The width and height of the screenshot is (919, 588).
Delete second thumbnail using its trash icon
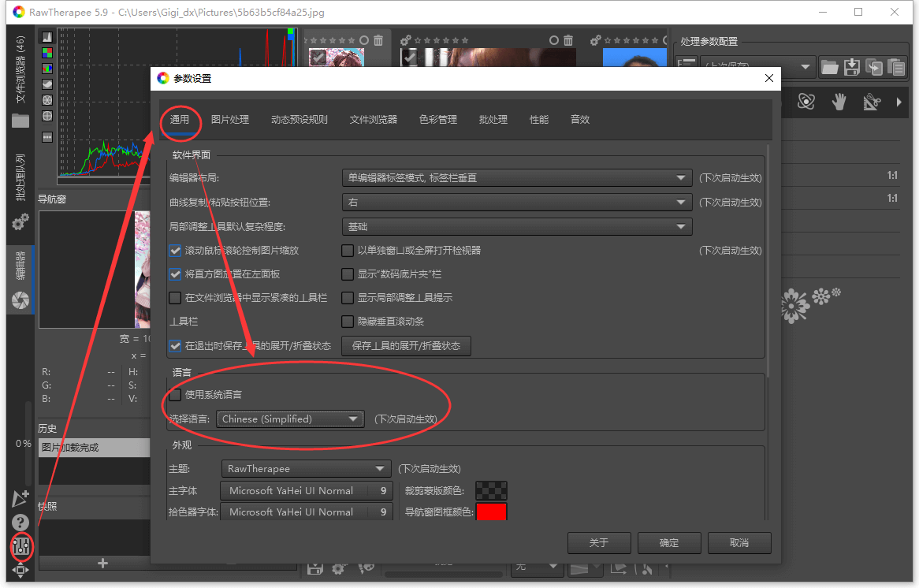(x=568, y=40)
